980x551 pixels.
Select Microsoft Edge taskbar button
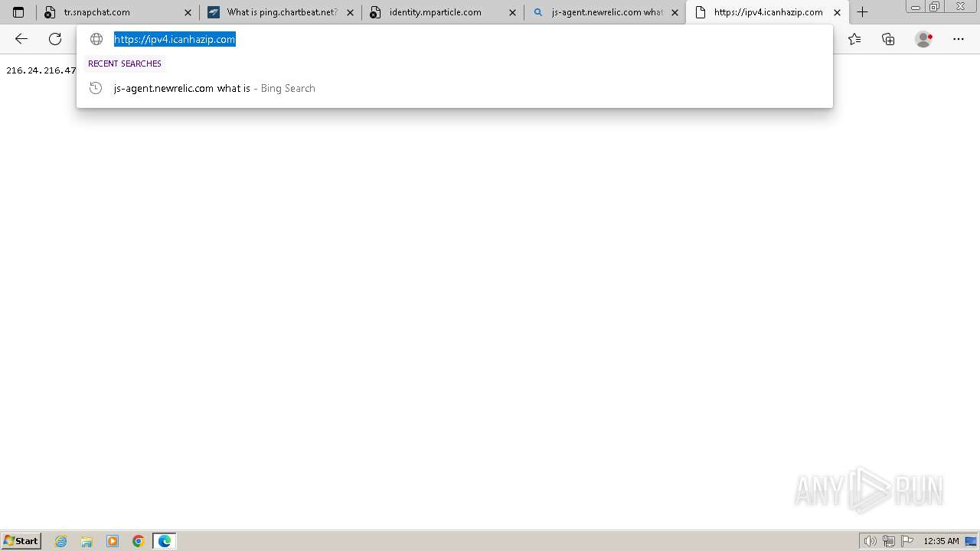point(165,541)
